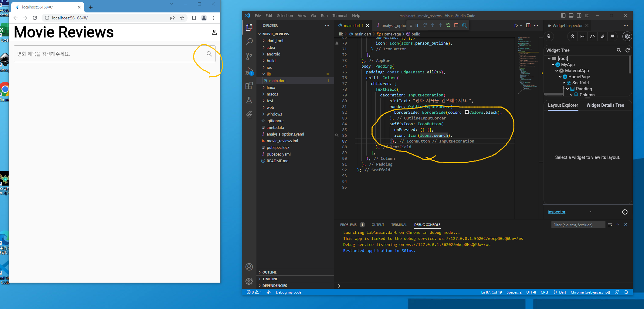Click Chrome (web-javascript) device selector

click(590, 292)
